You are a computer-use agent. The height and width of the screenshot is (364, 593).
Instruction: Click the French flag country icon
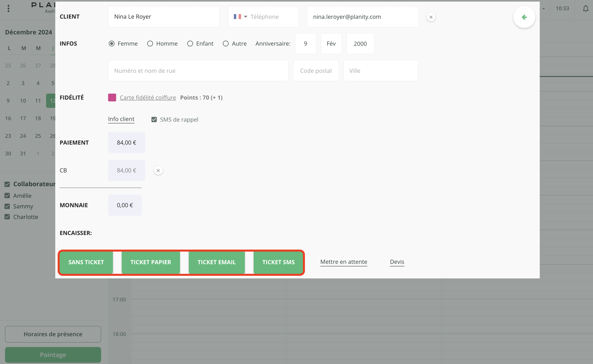[x=237, y=17]
